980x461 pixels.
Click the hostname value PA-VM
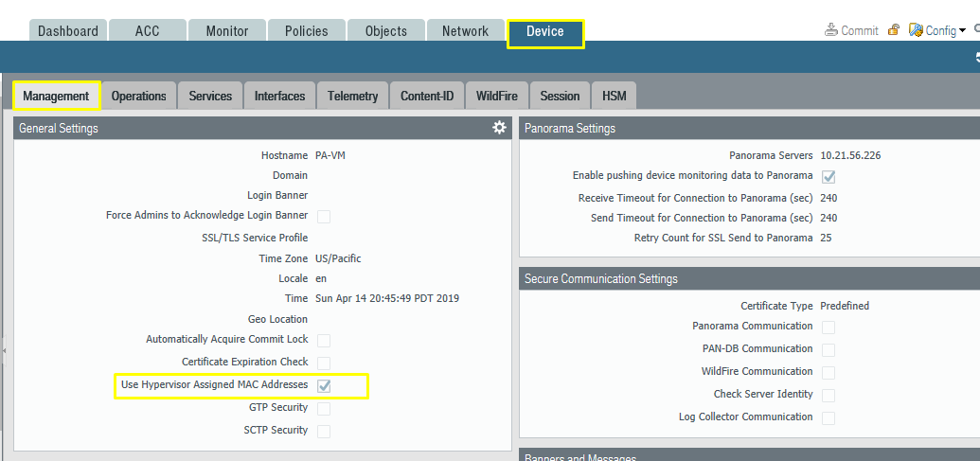[x=330, y=155]
